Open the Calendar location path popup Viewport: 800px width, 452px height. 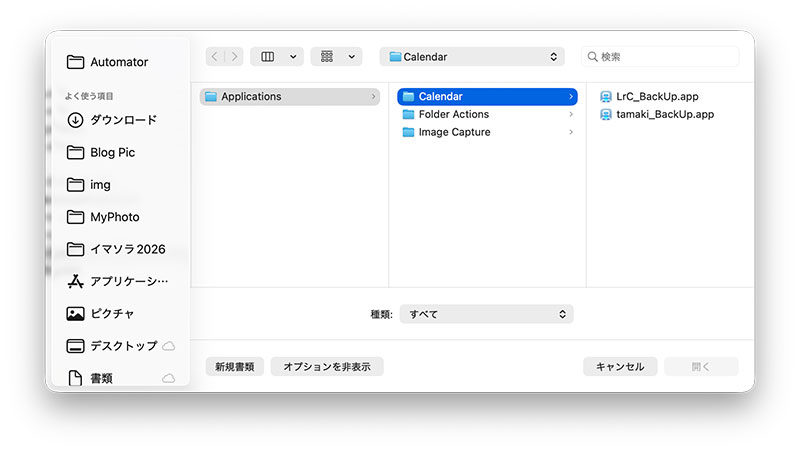pyautogui.click(x=472, y=57)
